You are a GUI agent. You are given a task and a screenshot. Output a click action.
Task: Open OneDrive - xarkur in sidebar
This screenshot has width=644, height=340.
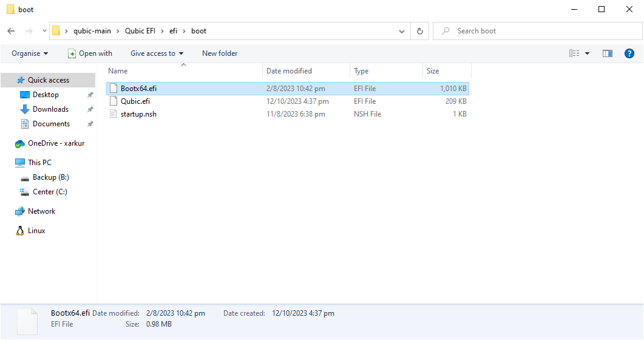coord(56,143)
